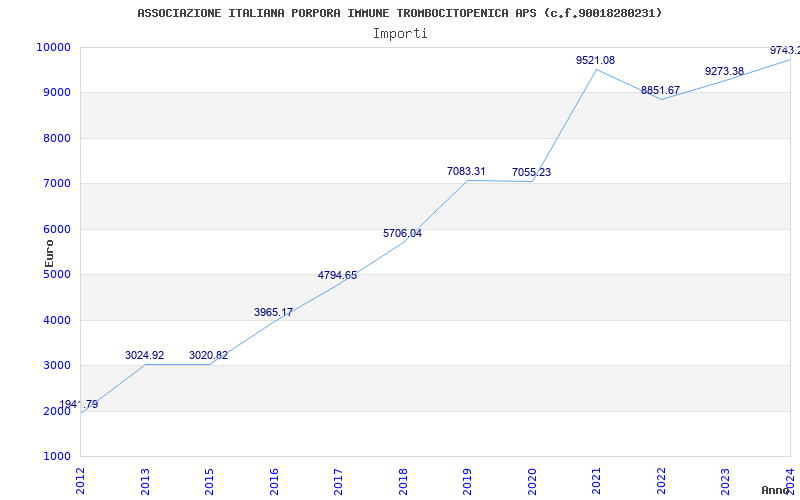Screen dimensions: 800x500
Task: Click the x-axis year 2022
Action: (661, 481)
